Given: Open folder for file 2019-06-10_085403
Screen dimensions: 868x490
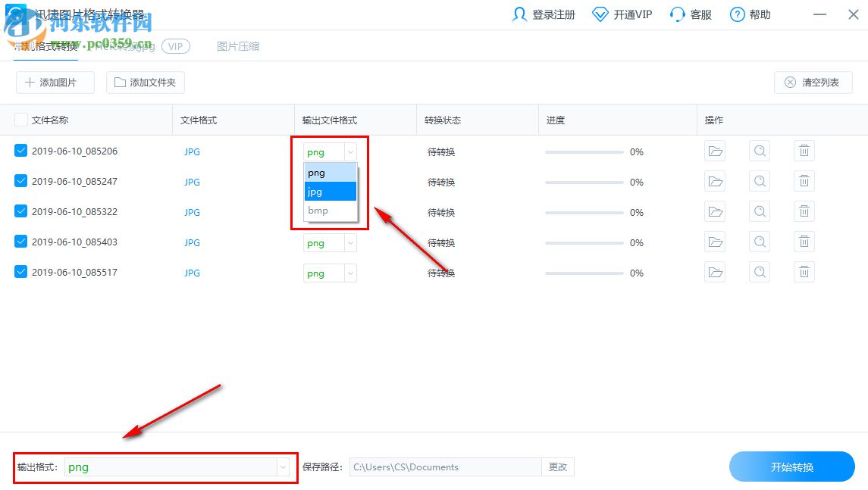Looking at the screenshot, I should coord(715,242).
